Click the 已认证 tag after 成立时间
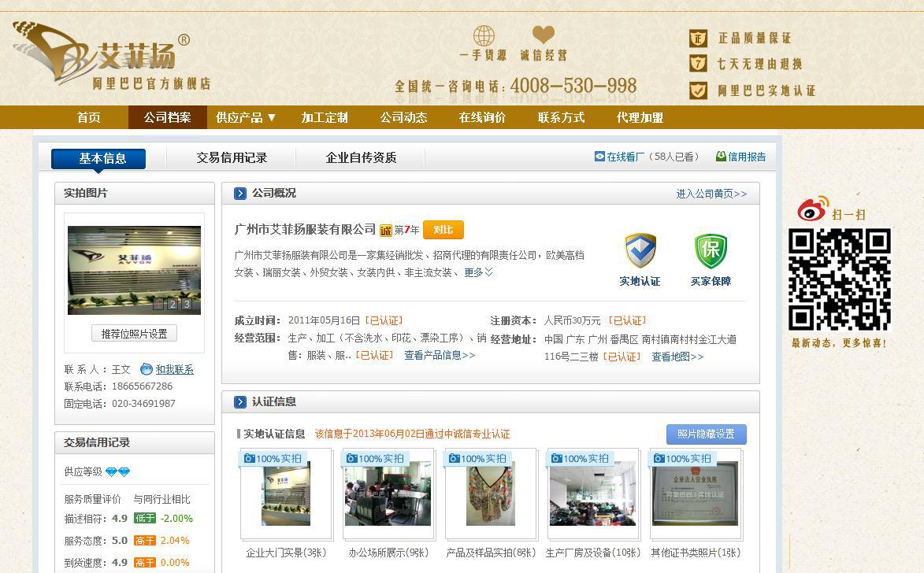The height and width of the screenshot is (573, 924). tap(384, 320)
